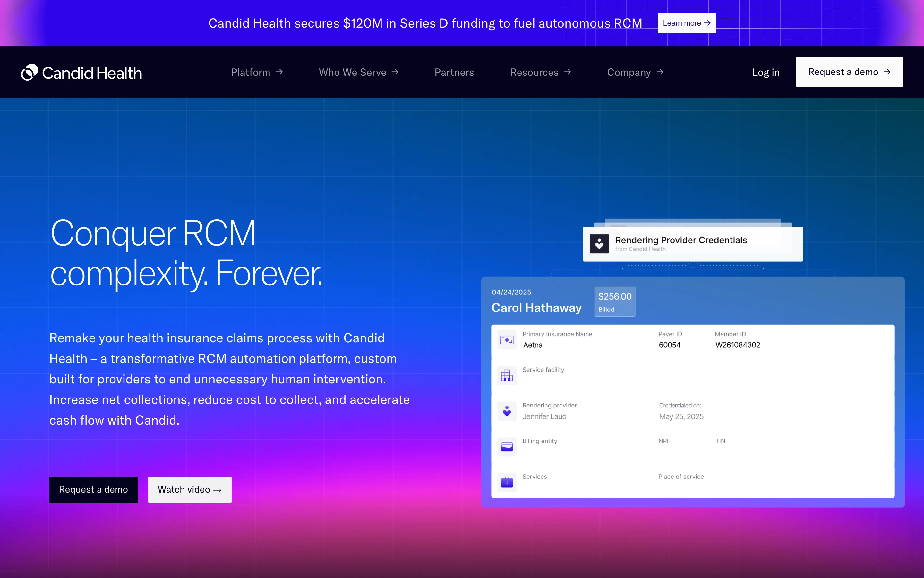
Task: Click the Primary Insurance card icon
Action: pyautogui.click(x=507, y=340)
